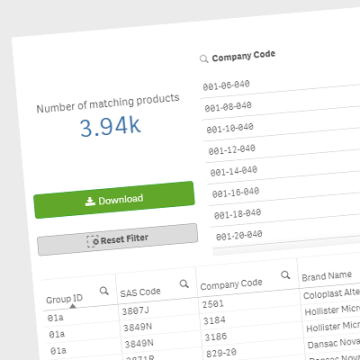Click the green Download button
Viewport: 360px width, 360px height.
[x=114, y=200]
